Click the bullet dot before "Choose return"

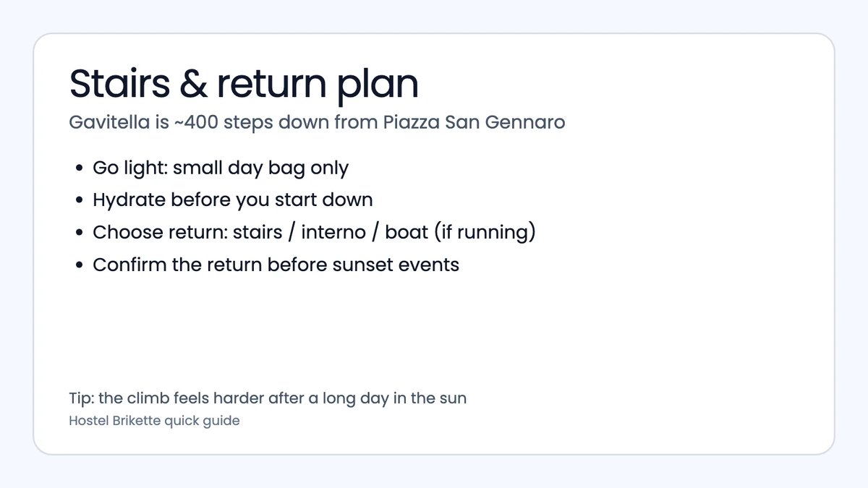(x=79, y=234)
